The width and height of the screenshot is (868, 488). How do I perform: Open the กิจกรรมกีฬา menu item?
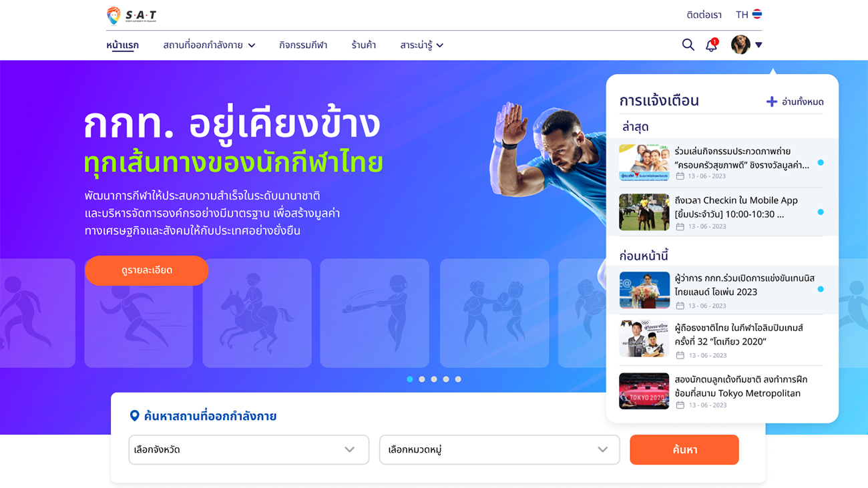303,45
